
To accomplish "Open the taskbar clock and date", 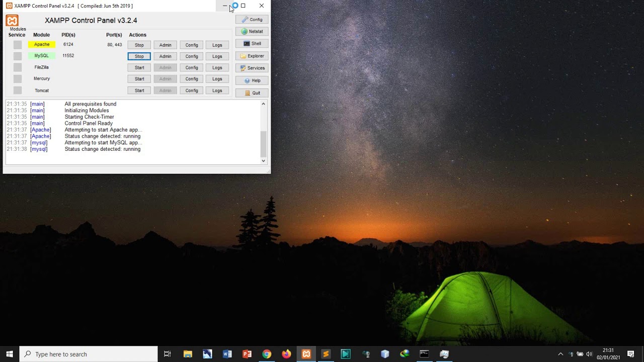I will click(608, 354).
